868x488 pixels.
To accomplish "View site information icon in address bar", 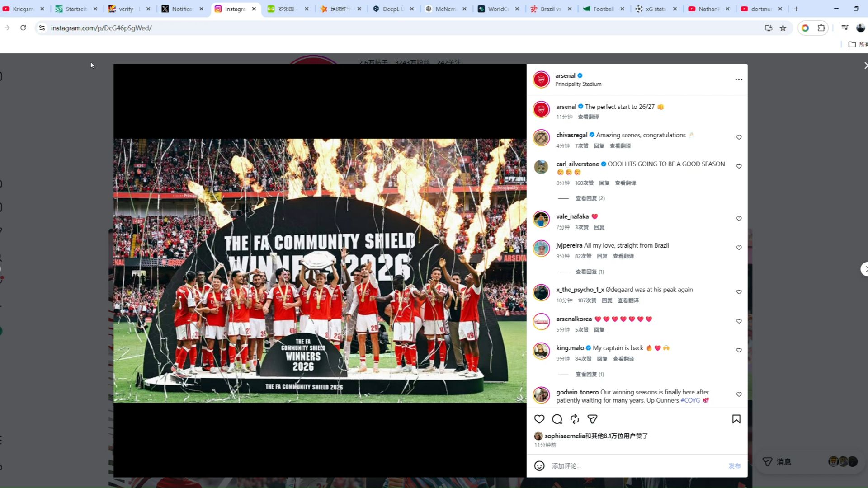I will coord(42,28).
